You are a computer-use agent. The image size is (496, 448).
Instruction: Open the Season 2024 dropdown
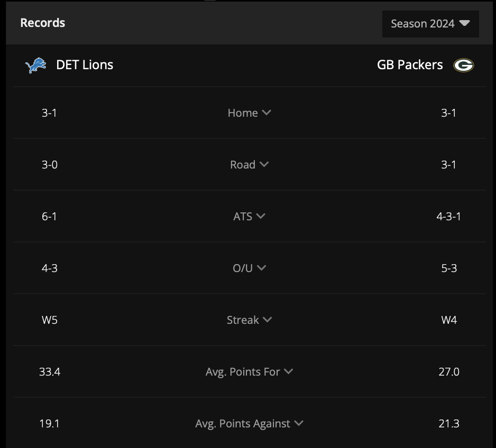[x=430, y=24]
